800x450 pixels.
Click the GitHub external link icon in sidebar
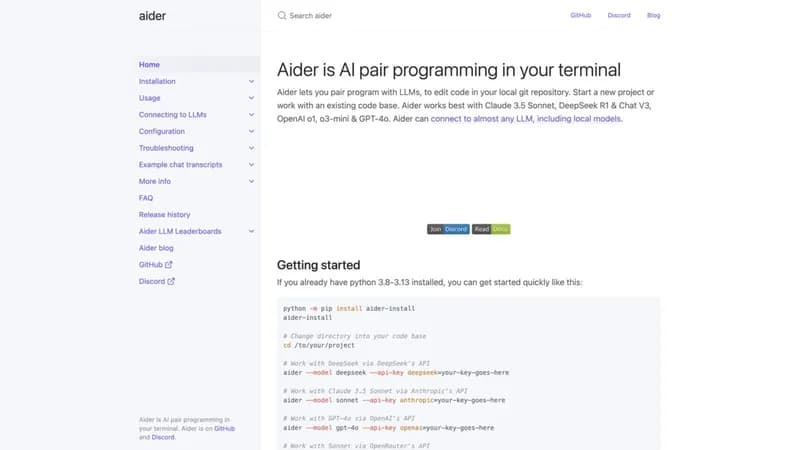[168, 264]
